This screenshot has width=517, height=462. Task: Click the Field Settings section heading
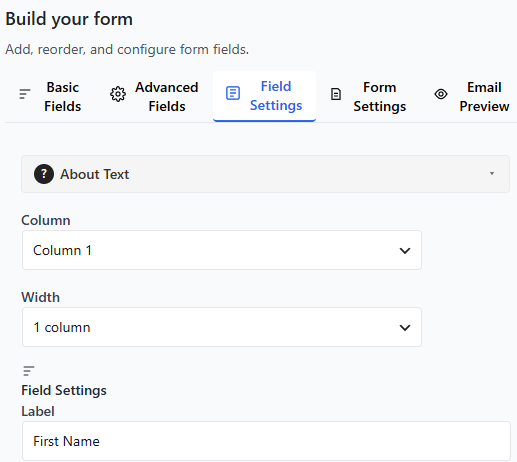tap(64, 390)
